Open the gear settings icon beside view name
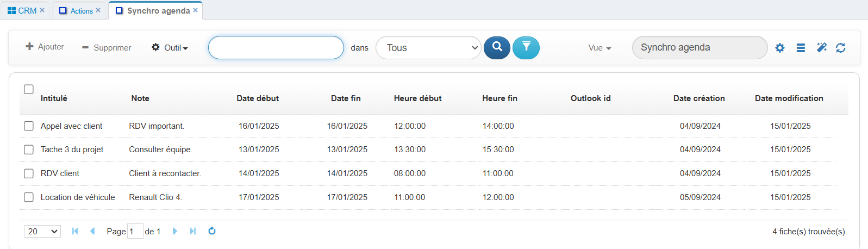Screen dimensions: 868x249 (x=780, y=48)
